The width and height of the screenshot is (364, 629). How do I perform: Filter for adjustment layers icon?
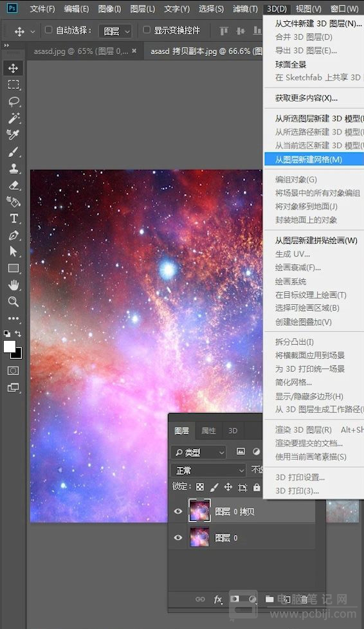[x=257, y=451]
